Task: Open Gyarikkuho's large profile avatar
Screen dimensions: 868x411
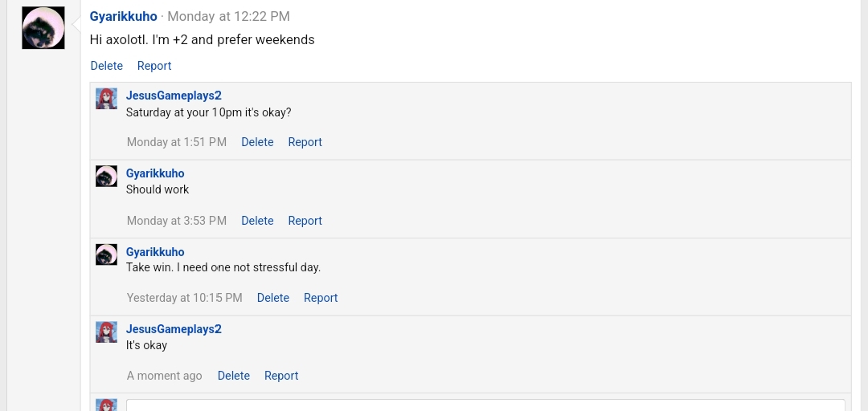Action: (x=43, y=27)
